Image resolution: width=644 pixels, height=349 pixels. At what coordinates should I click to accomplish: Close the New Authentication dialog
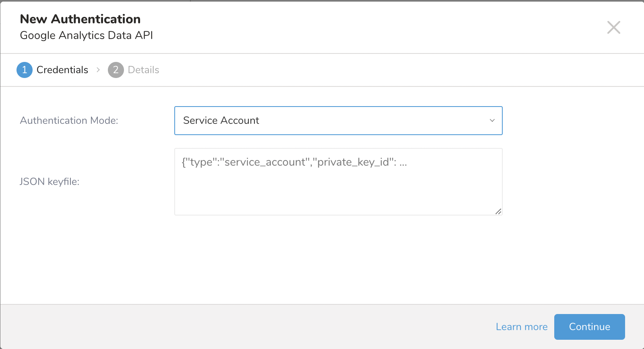coord(613,27)
